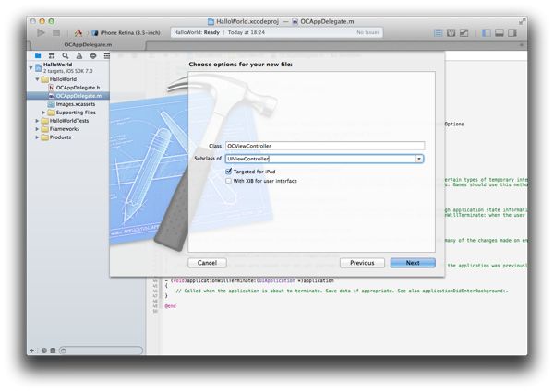The image size is (554, 392).
Task: Click the add (+) button at navigator bottom
Action: tap(31, 350)
